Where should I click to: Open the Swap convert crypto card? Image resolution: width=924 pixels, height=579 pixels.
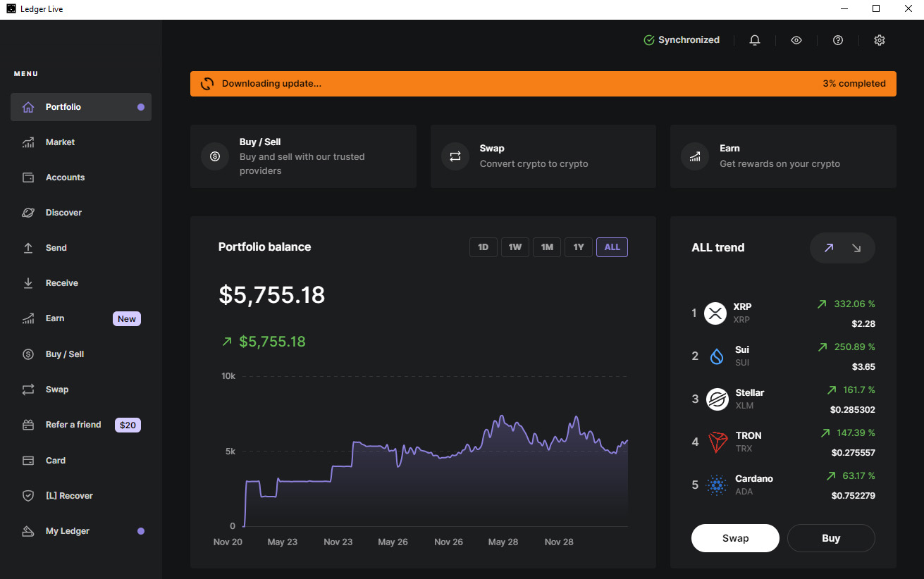point(543,156)
